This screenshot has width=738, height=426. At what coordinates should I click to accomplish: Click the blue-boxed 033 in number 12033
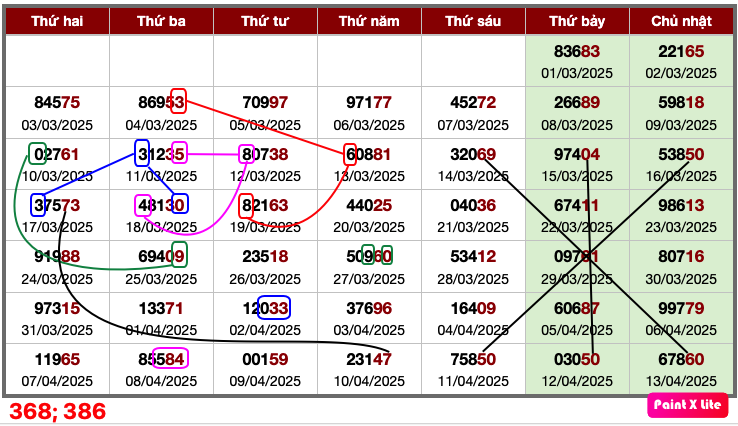tap(274, 307)
